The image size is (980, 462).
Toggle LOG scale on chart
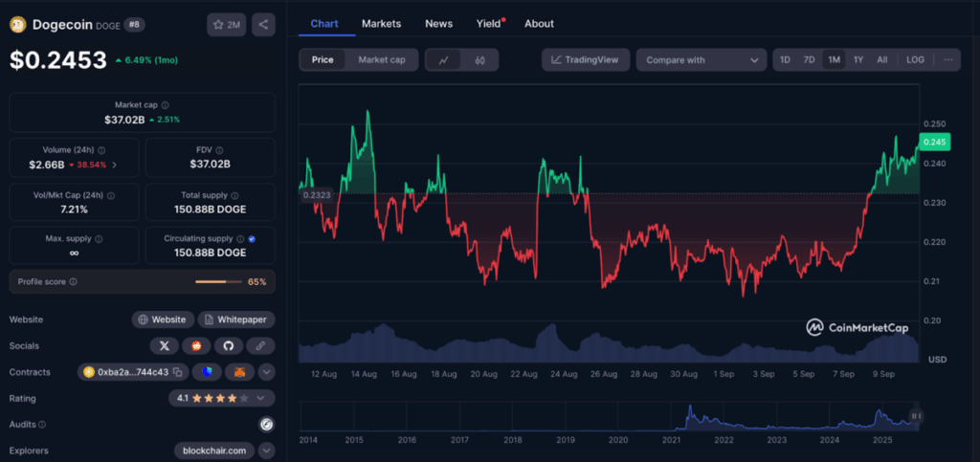tap(915, 60)
